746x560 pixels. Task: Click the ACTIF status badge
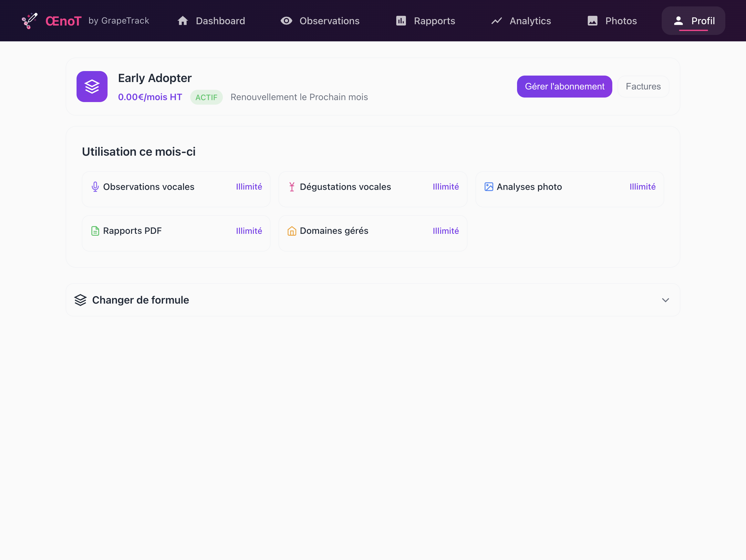(x=206, y=97)
